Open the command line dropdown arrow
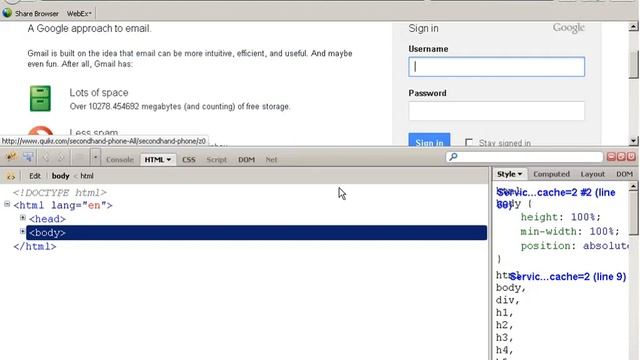Image resolution: width=640 pixels, height=360 pixels. coord(95,157)
